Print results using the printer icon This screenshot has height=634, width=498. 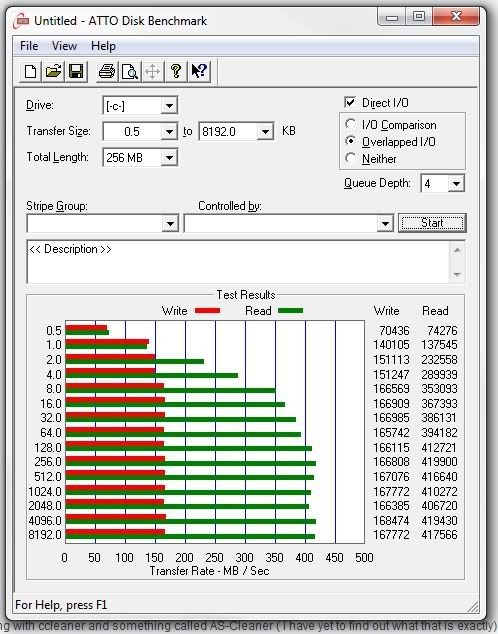coord(107,72)
